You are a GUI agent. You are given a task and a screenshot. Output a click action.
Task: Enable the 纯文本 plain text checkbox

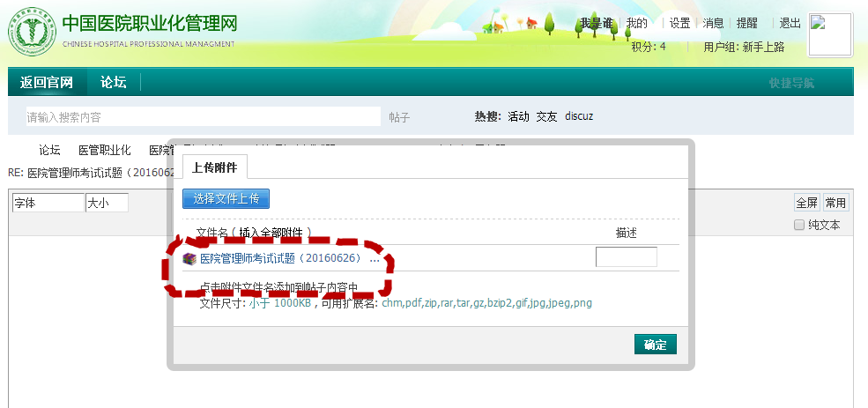coord(799,225)
